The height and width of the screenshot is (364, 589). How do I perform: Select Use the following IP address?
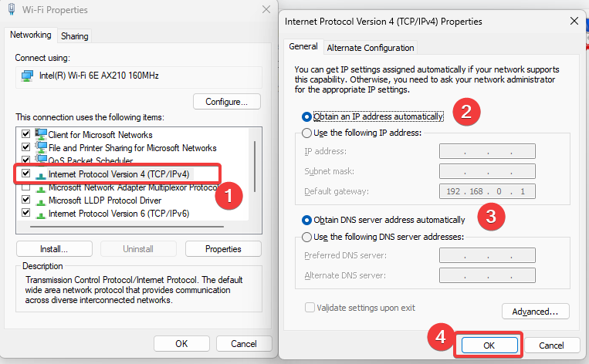pyautogui.click(x=307, y=133)
